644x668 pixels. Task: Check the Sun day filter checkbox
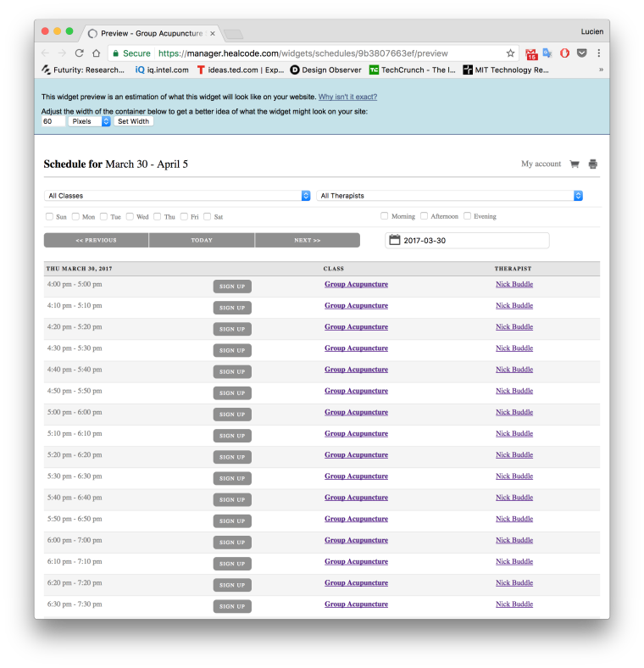(x=49, y=217)
